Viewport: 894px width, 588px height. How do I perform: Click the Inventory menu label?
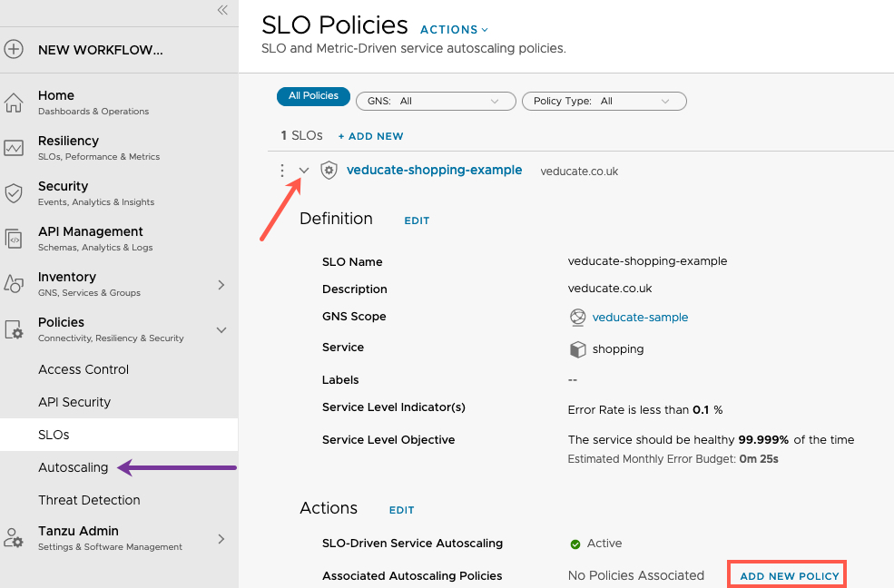click(x=66, y=277)
